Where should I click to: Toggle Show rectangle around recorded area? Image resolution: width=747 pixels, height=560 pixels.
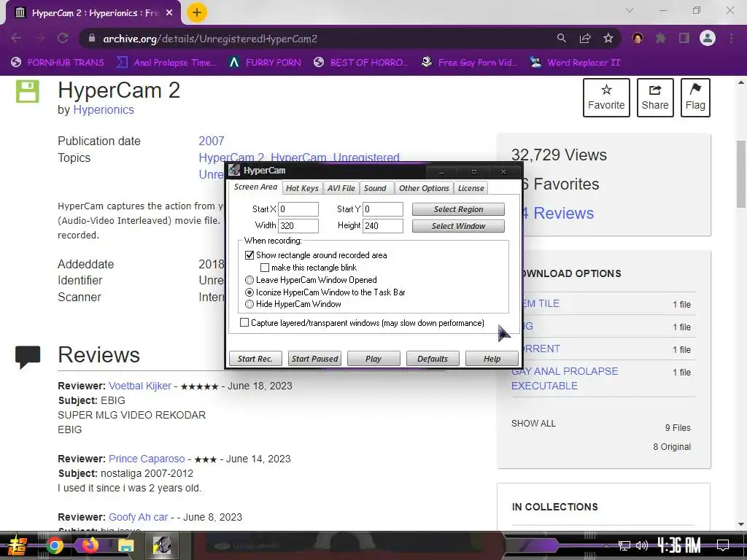(x=249, y=255)
